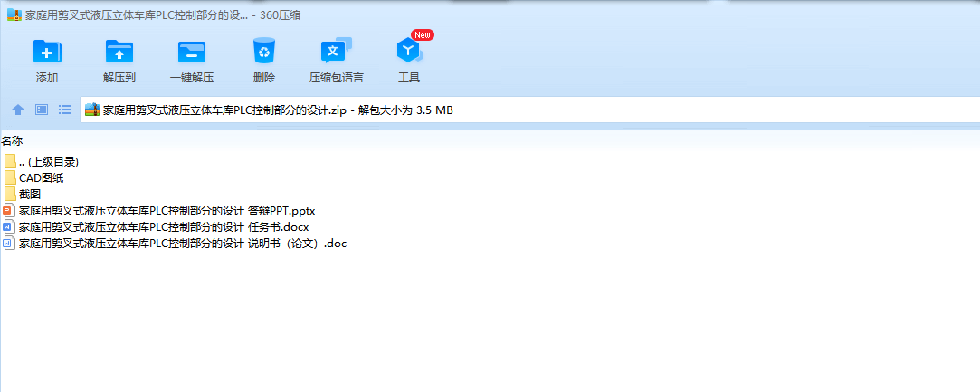Click the 解压到 (Extract to) icon
This screenshot has width=980, height=392.
[x=119, y=52]
